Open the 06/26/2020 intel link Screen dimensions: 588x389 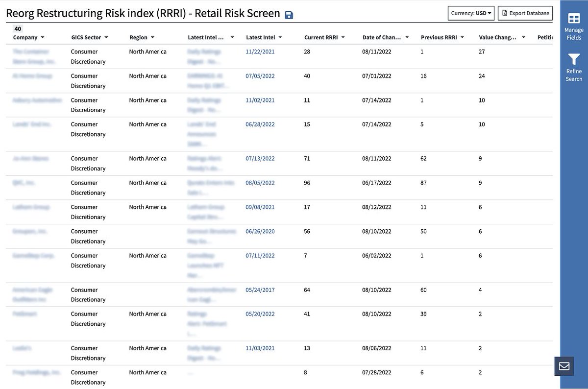[260, 231]
